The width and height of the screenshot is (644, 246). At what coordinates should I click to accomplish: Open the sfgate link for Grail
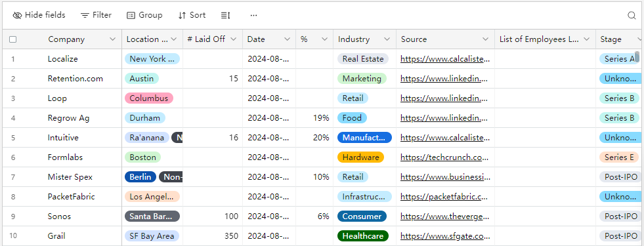[445, 236]
